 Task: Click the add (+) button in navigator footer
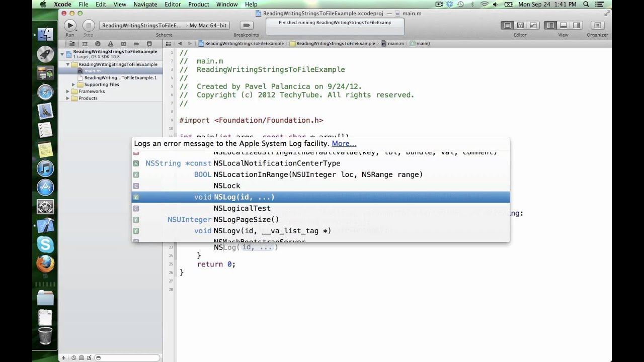[x=63, y=357]
